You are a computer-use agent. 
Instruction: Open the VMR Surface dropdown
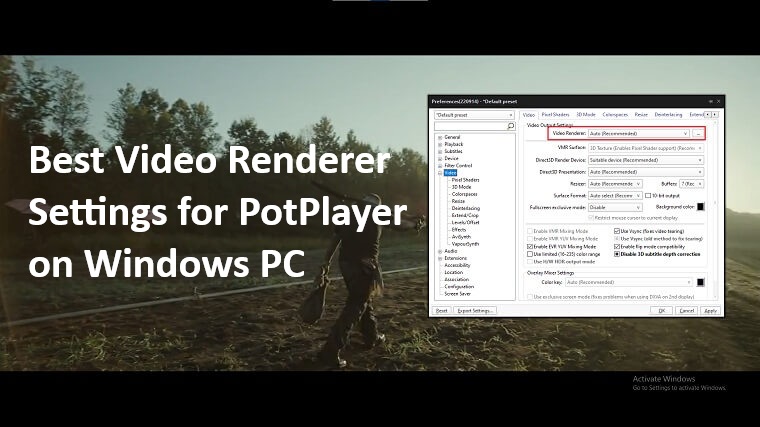click(646, 148)
